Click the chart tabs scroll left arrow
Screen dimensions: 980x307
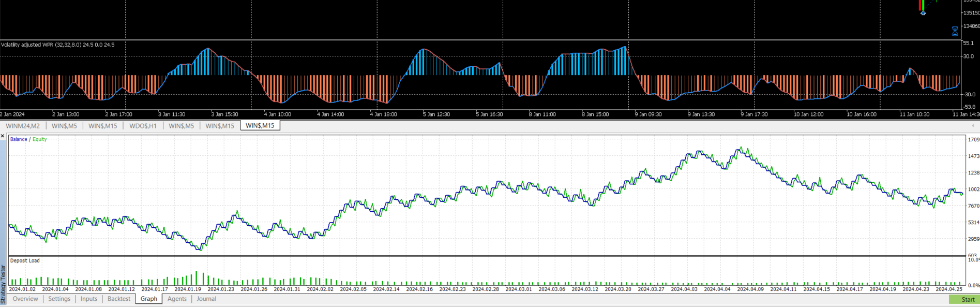click(973, 126)
